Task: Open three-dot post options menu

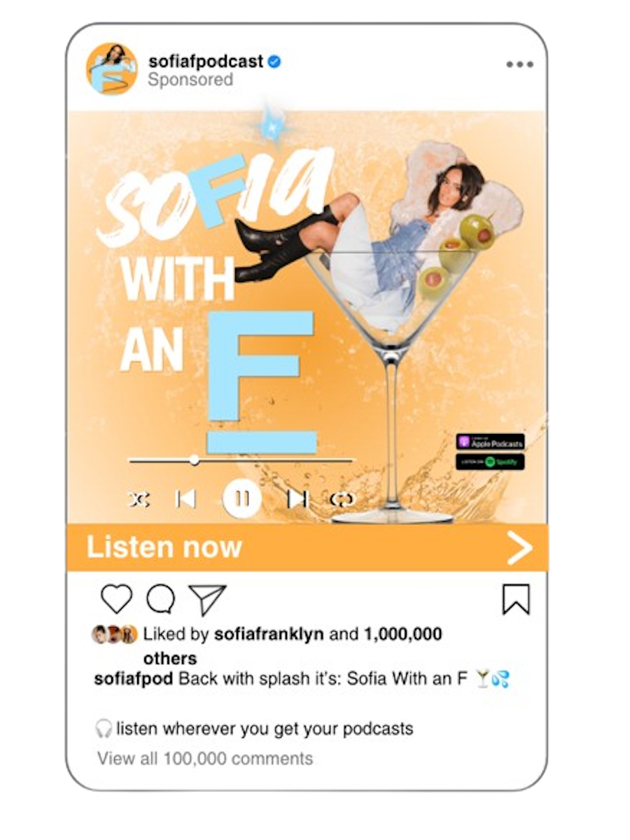Action: click(519, 64)
